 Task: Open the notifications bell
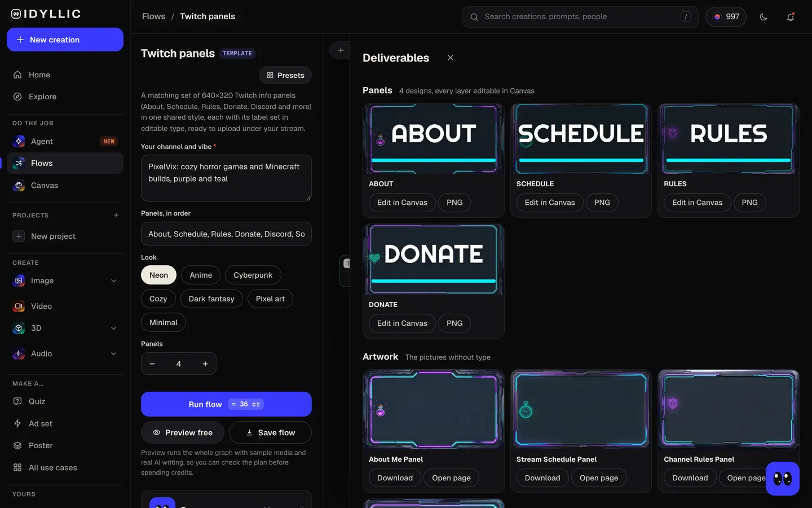coord(791,17)
